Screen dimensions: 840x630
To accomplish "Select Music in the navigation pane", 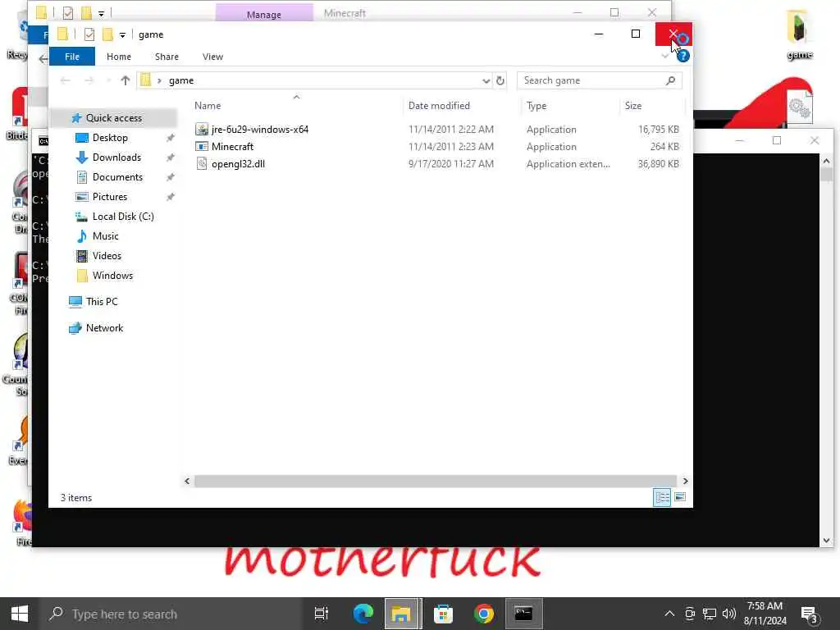I will (105, 236).
